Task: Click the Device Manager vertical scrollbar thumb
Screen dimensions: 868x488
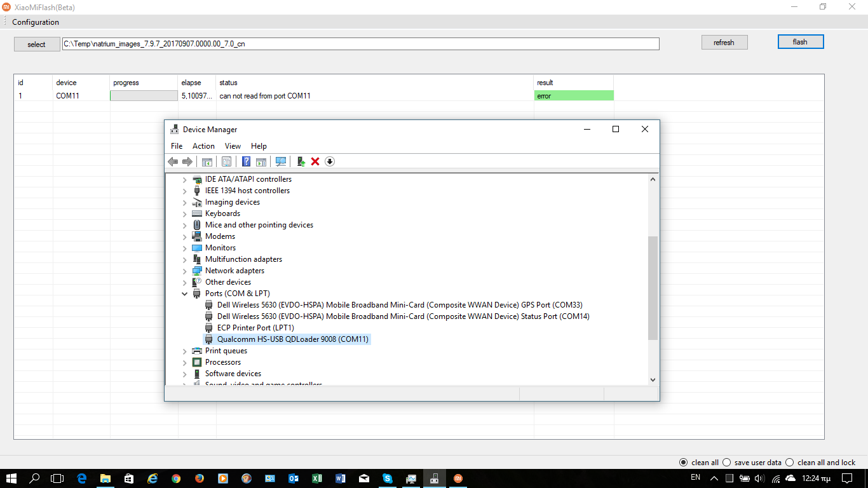Action: (x=653, y=287)
